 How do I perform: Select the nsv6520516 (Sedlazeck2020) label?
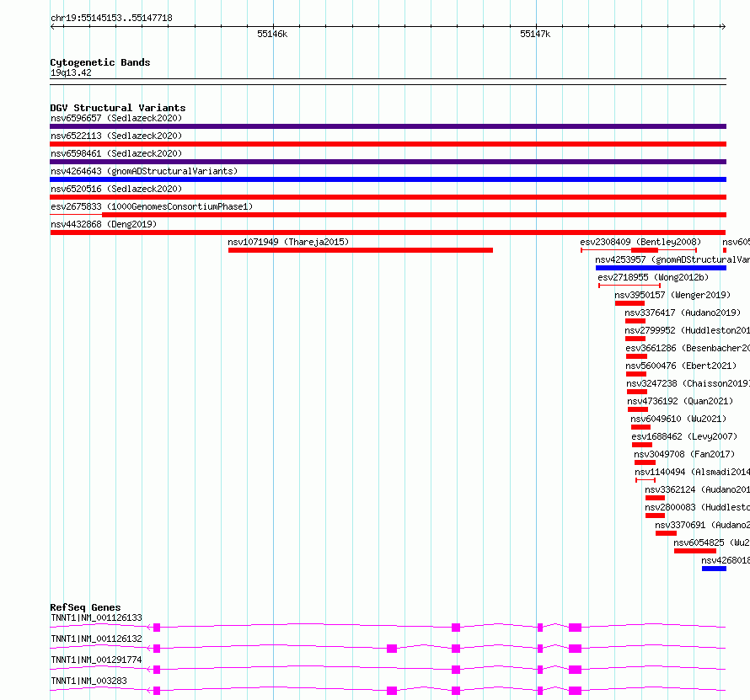click(x=116, y=189)
